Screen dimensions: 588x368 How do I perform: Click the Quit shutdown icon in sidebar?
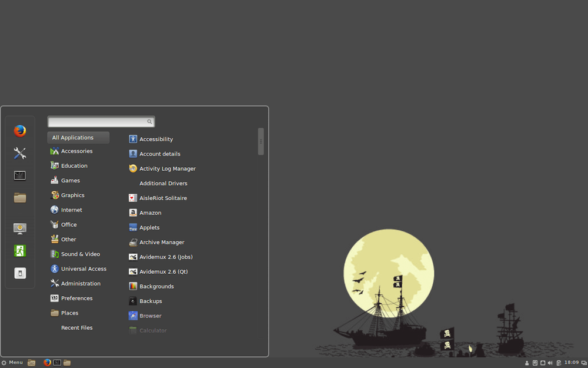[x=20, y=273]
